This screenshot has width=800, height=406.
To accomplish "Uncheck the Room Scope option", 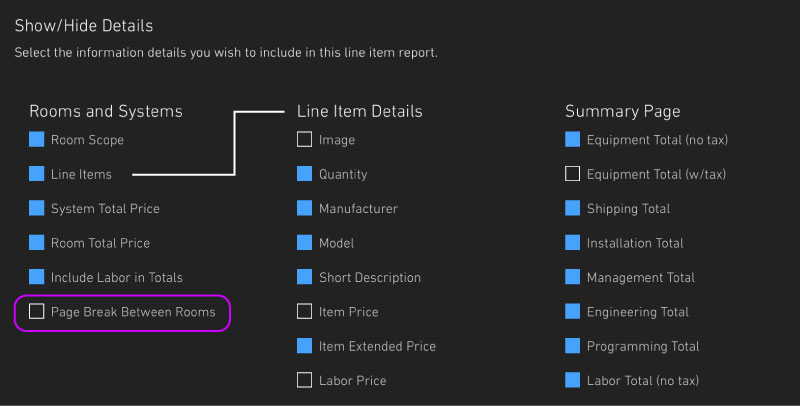I will 36,139.
